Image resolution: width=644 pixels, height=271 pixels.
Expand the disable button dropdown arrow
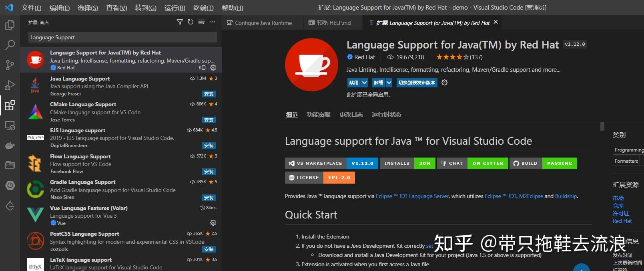(364, 83)
